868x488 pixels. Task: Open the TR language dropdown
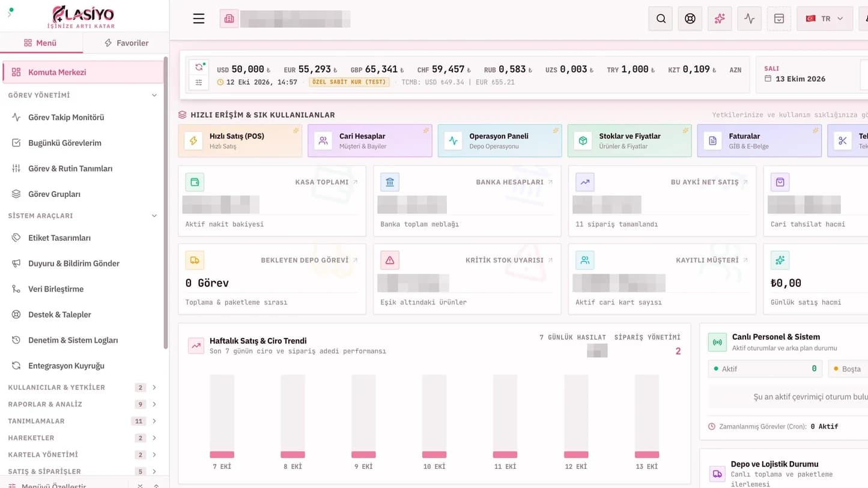825,19
